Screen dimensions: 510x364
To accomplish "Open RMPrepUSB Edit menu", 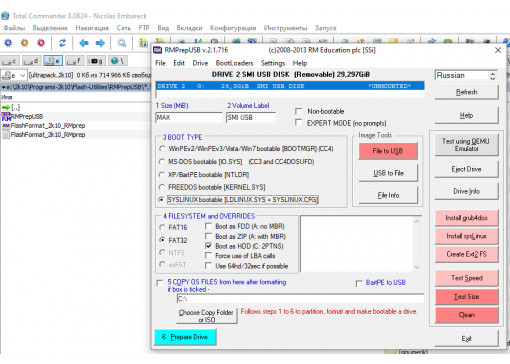I will coord(179,63).
